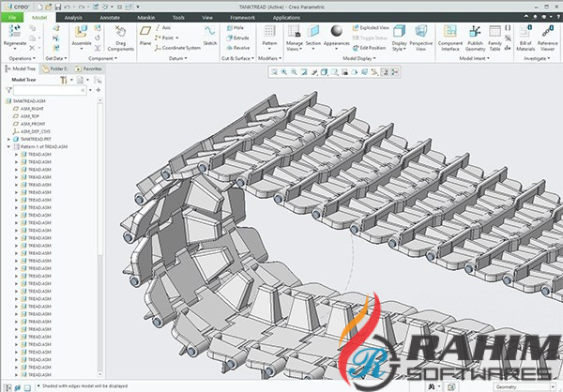Switch to the Folder Browser tab
The image size is (563, 392).
[x=54, y=68]
